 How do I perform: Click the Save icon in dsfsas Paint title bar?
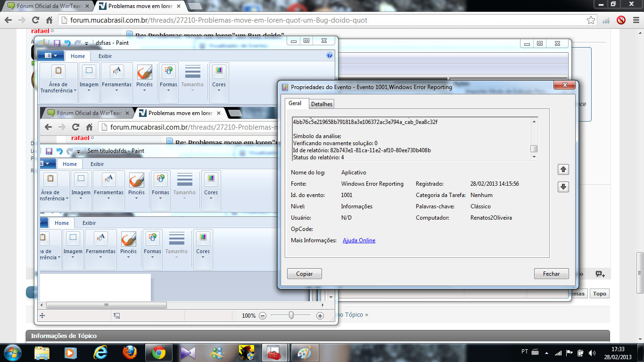pos(57,43)
